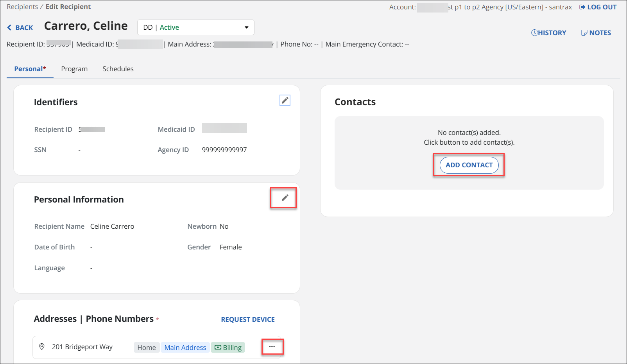Viewport: 627px width, 364px height.
Task: Click the REQUEST DEVICE link
Action: [x=248, y=319]
